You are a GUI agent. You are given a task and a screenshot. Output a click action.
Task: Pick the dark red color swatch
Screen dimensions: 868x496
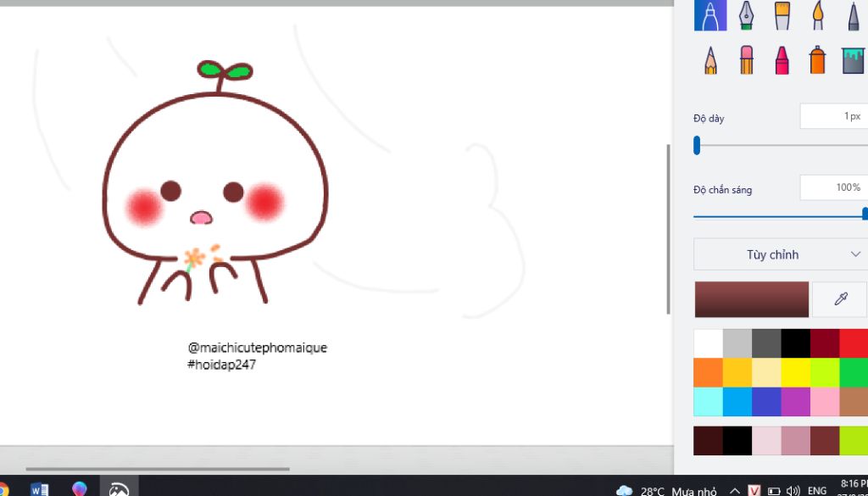click(x=825, y=343)
